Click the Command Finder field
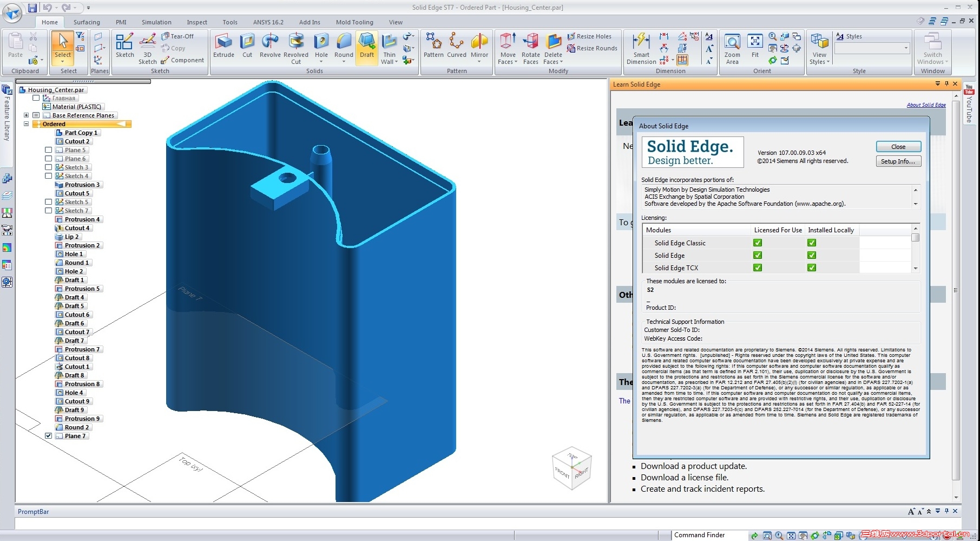 709,535
